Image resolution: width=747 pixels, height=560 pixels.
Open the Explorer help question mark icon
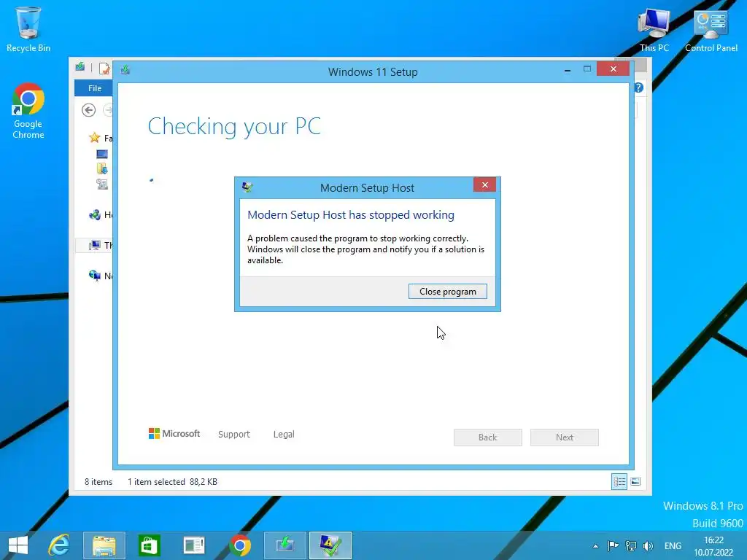tap(639, 87)
